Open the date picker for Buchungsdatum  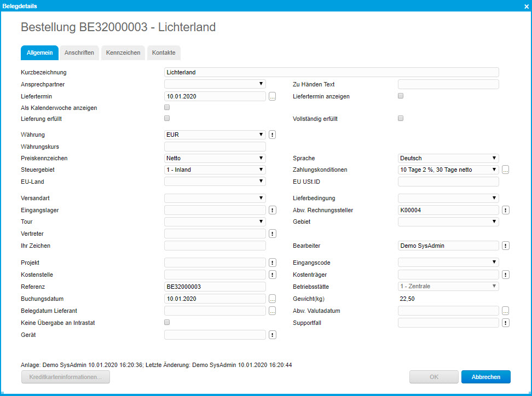click(273, 299)
